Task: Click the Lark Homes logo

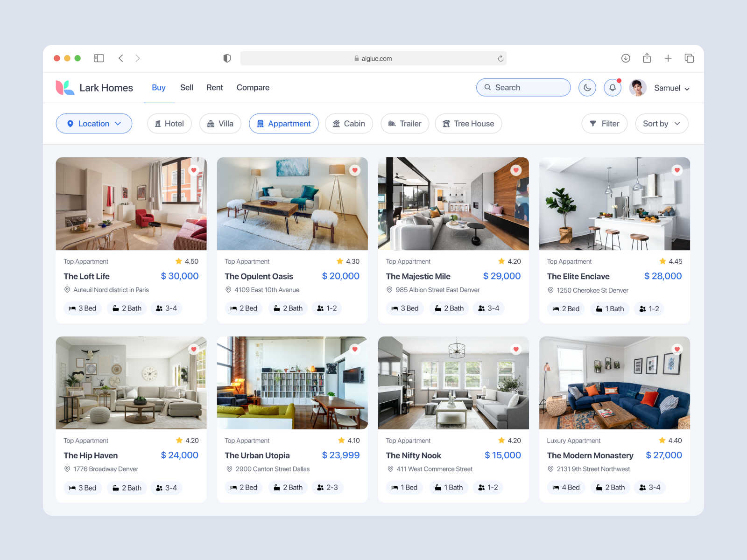Action: [65, 87]
